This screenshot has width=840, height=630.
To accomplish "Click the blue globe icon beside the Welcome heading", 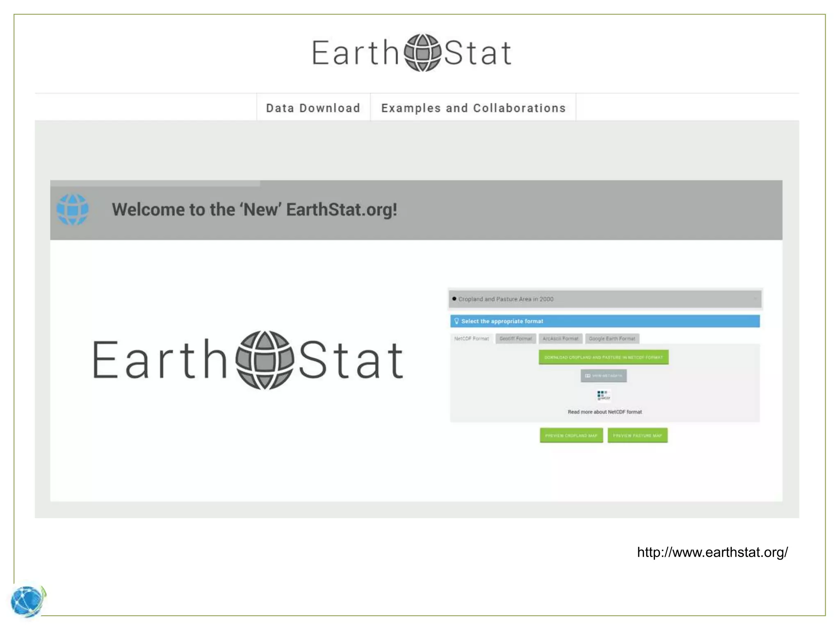I will (x=73, y=210).
